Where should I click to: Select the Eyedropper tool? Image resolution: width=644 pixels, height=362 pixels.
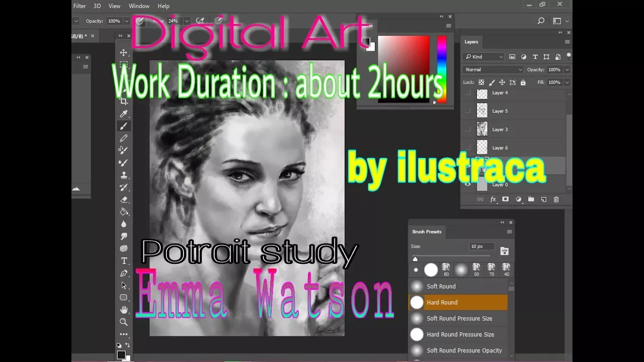click(124, 114)
